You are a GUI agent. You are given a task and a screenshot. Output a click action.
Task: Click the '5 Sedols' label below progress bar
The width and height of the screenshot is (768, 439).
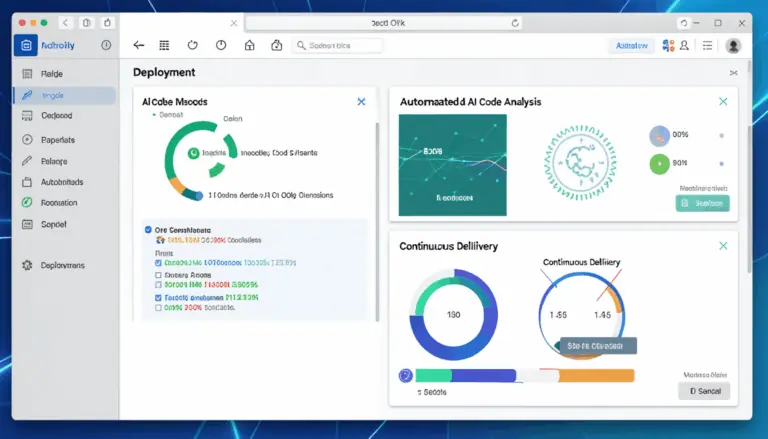432,392
